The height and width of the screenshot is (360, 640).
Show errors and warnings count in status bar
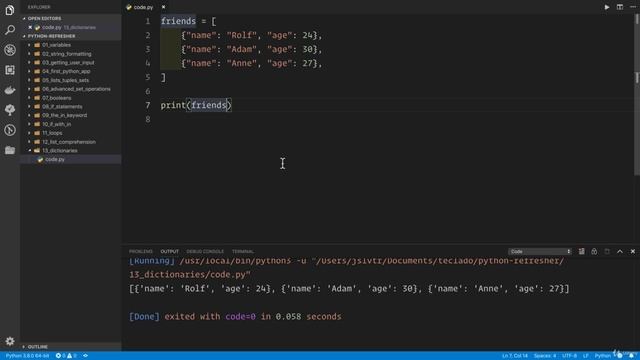coord(66,356)
